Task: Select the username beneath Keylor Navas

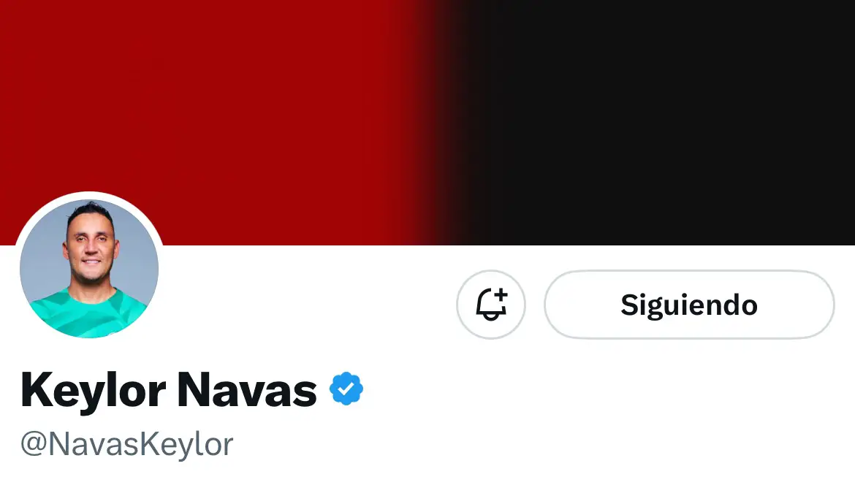Action: [x=127, y=444]
